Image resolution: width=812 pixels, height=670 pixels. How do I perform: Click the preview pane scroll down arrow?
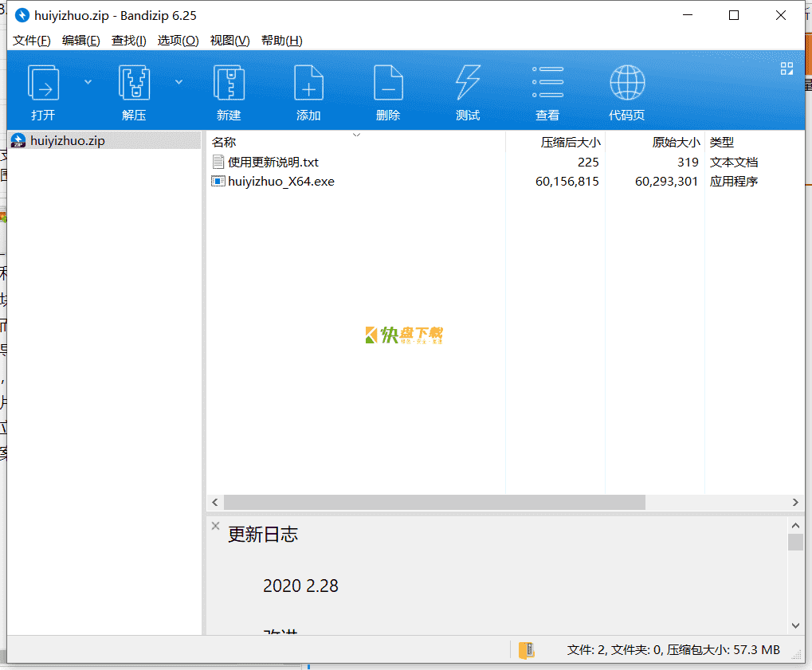pyautogui.click(x=795, y=625)
